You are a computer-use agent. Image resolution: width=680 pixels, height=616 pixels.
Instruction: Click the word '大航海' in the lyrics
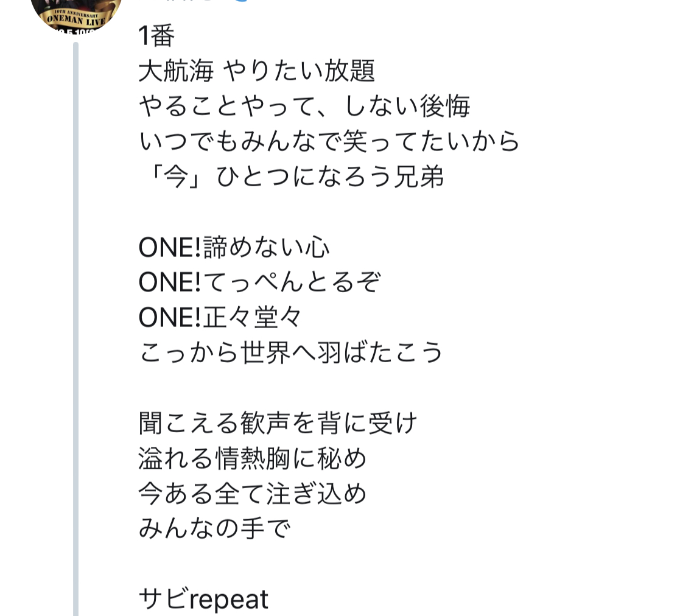pyautogui.click(x=176, y=72)
